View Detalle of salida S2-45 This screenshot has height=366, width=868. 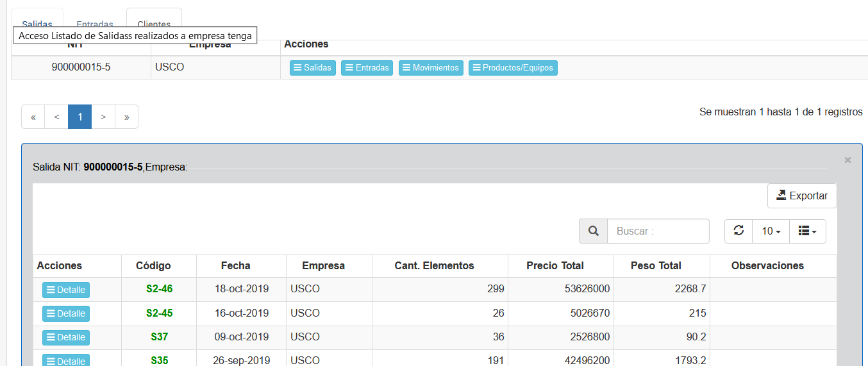pos(66,313)
